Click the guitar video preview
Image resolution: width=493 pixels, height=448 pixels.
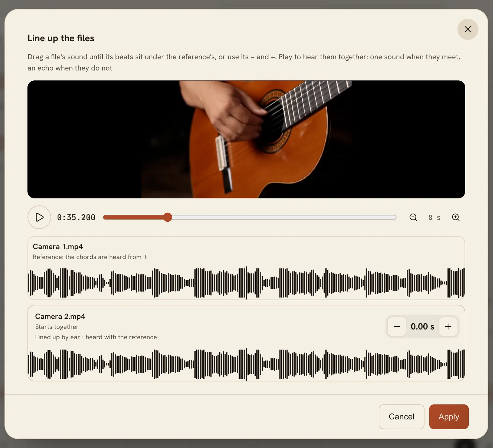point(246,139)
